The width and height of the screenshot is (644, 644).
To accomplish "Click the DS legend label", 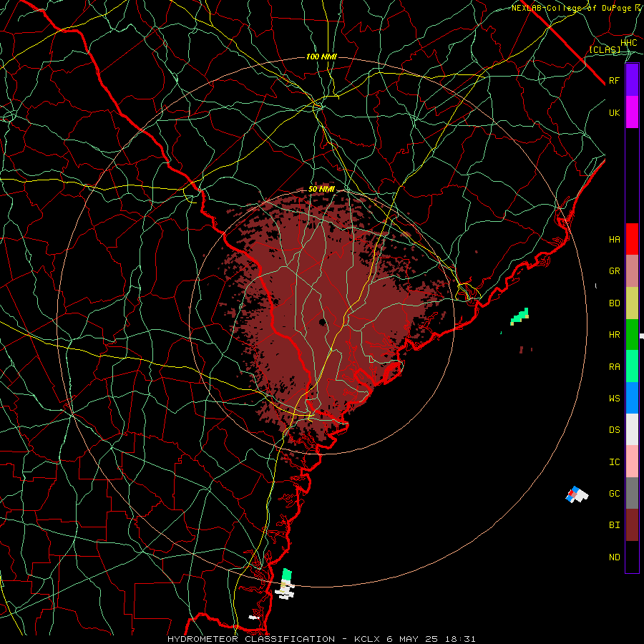I will coord(615,430).
